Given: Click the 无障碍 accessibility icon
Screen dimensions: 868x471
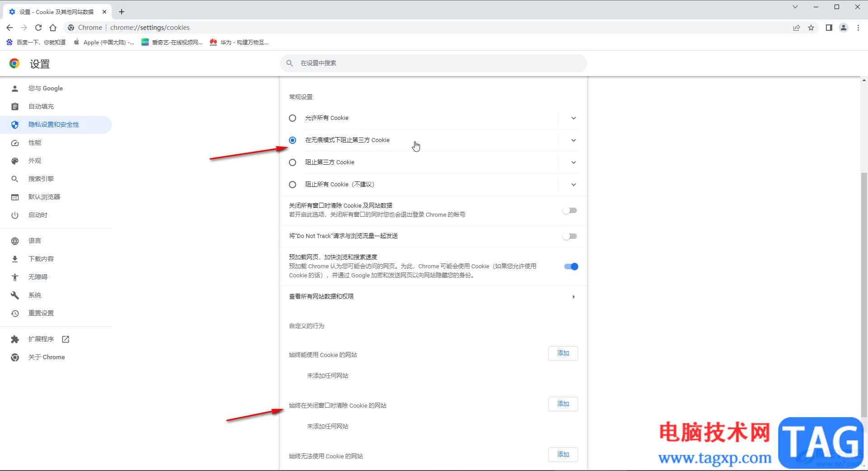Looking at the screenshot, I should pyautogui.click(x=15, y=277).
